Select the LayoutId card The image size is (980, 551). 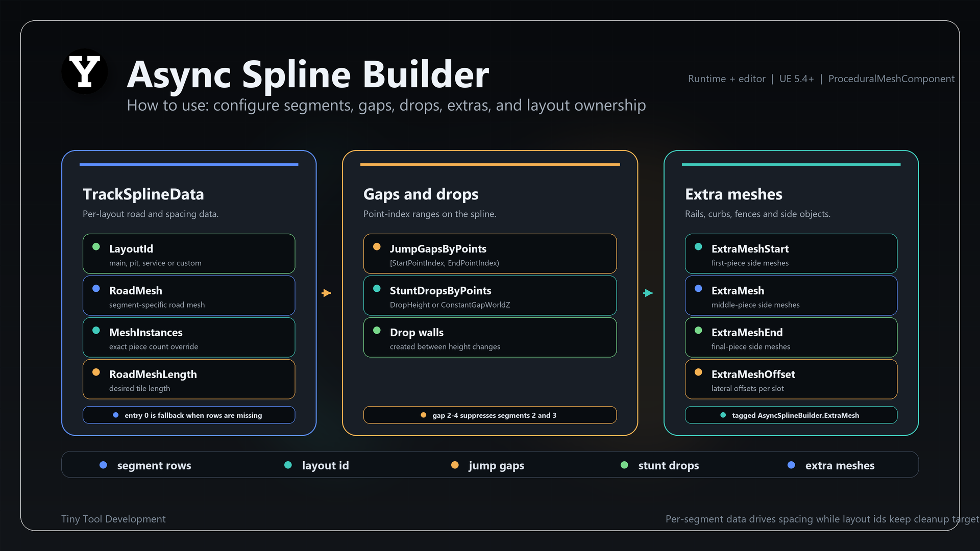pyautogui.click(x=189, y=254)
